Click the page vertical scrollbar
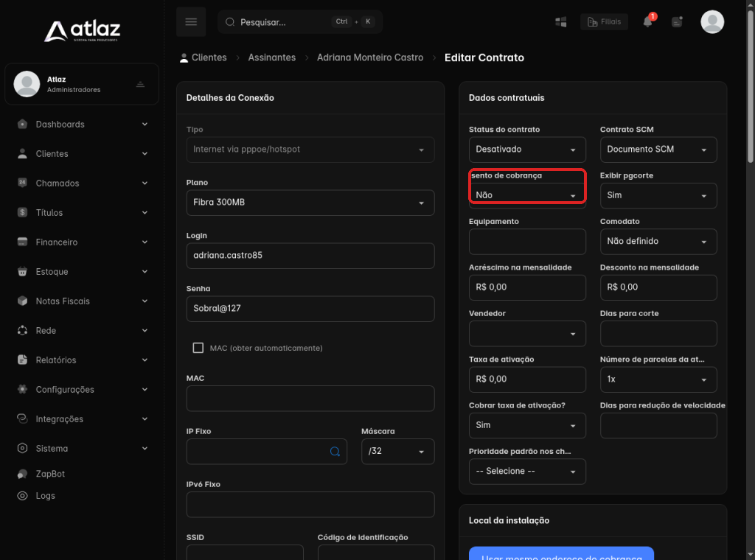Screen dimensions: 755x560 [751, 87]
